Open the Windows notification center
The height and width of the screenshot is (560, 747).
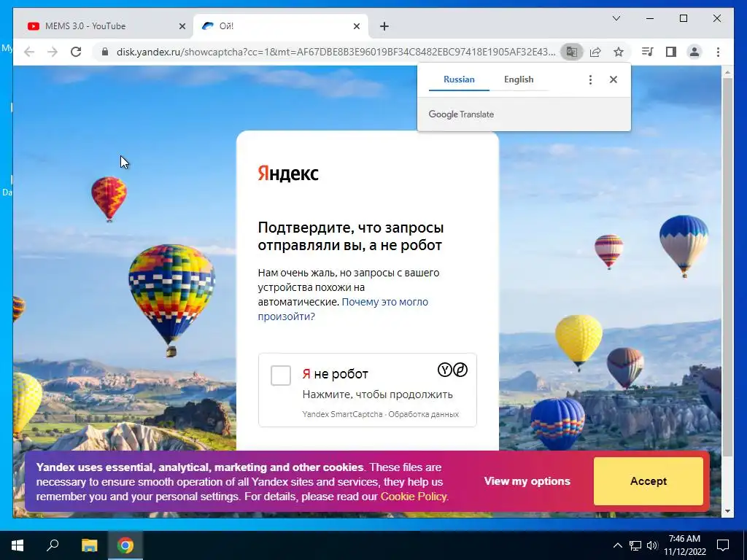click(x=723, y=545)
